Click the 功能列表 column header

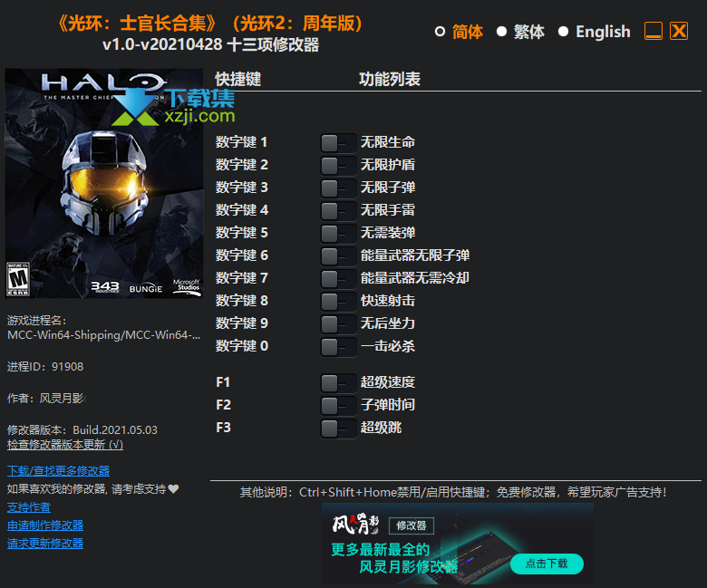(x=390, y=80)
